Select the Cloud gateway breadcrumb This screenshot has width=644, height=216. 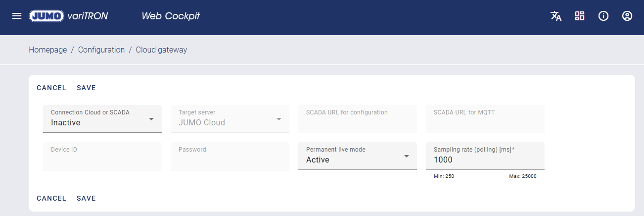coord(161,50)
